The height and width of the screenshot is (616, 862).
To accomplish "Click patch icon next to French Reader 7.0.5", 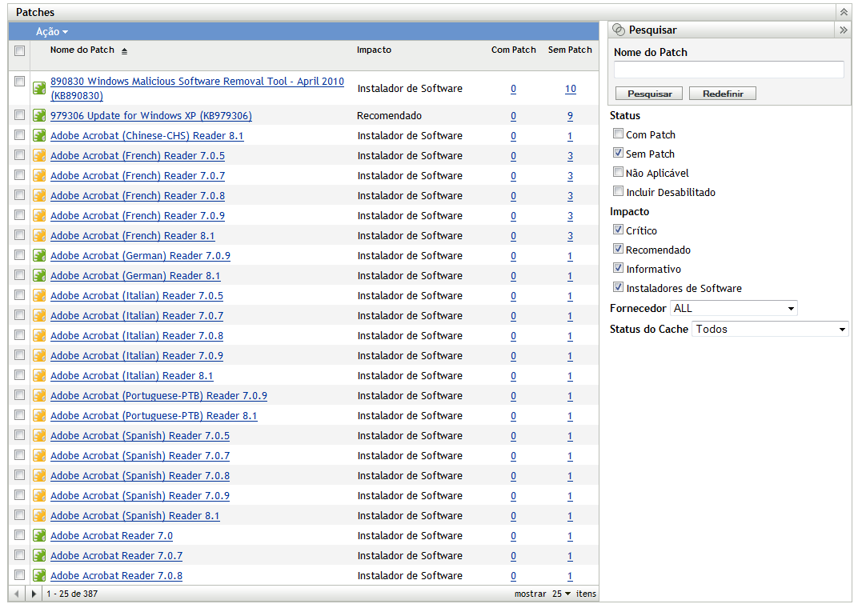I will coord(39,155).
